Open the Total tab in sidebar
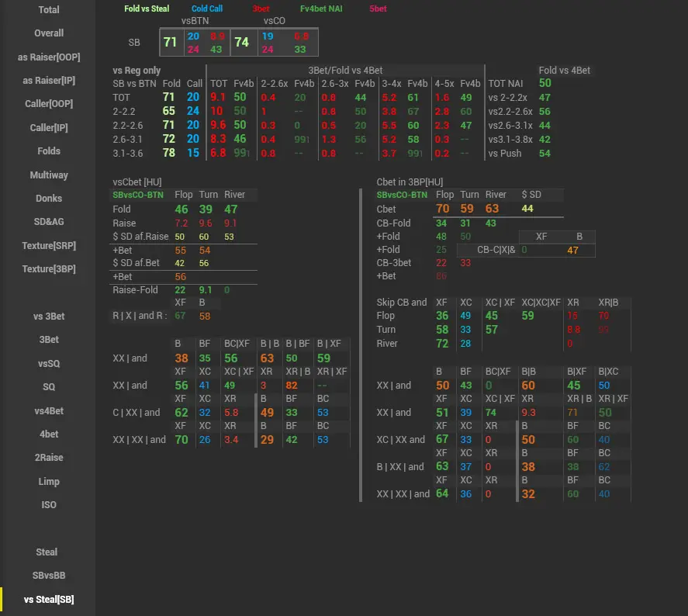Viewport: 688px width, 616px height. coord(48,10)
